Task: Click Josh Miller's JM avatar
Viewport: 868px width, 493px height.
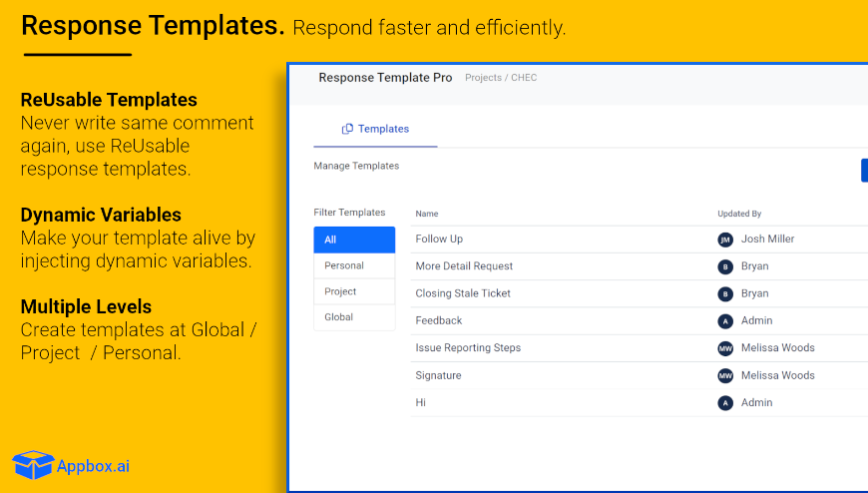Action: click(725, 240)
